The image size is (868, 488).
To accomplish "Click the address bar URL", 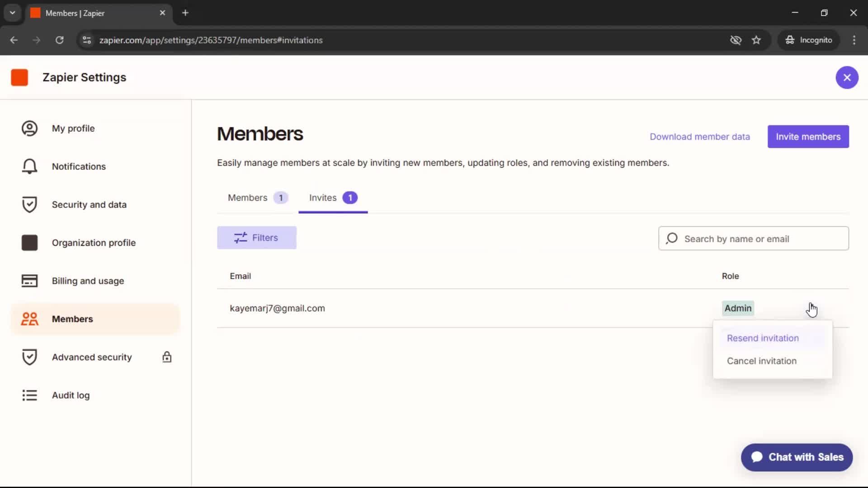I will [211, 40].
